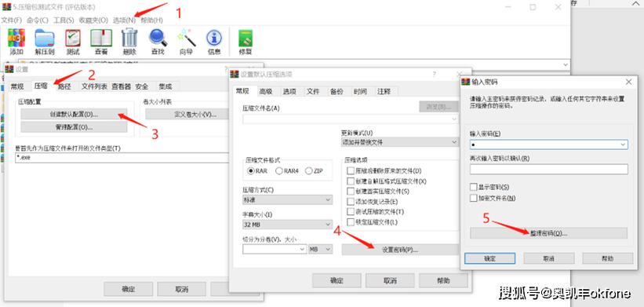Click the 再次输入密码以确认(R) field
The width and height of the screenshot is (644, 307).
549,169
